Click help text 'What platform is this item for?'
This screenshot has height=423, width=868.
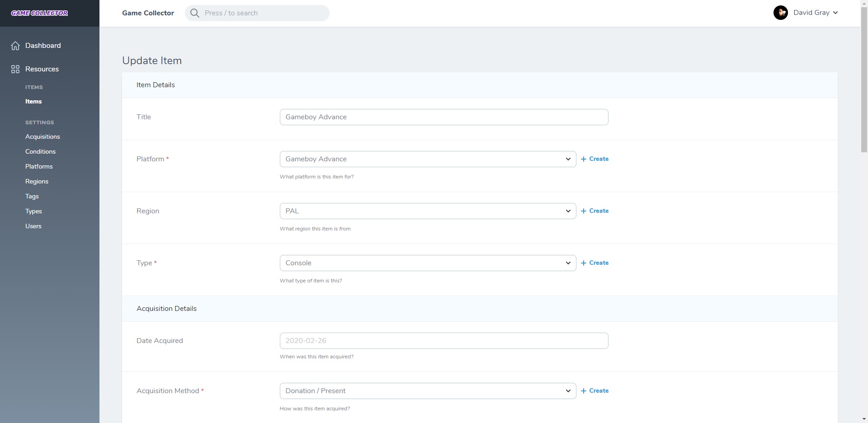[316, 177]
